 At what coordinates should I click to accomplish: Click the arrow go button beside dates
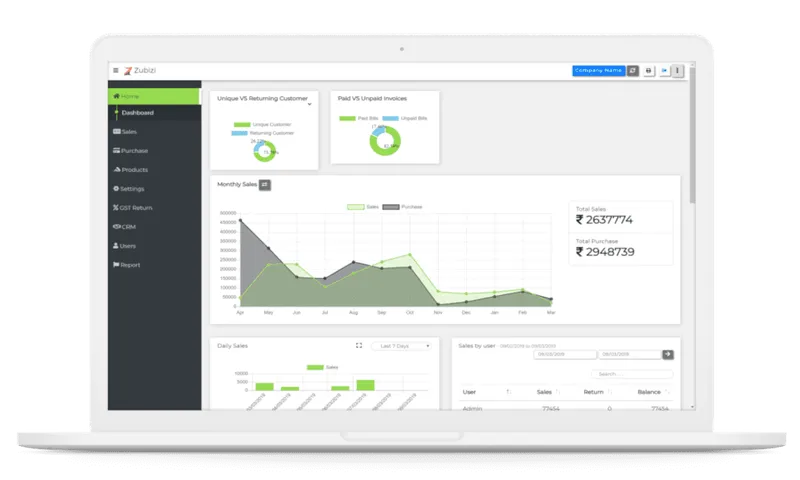pyautogui.click(x=668, y=354)
